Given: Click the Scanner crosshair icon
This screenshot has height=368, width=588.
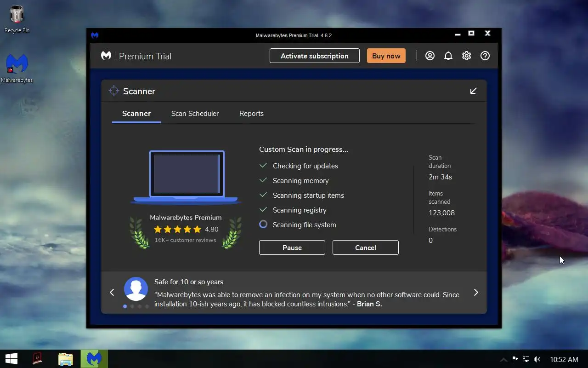Looking at the screenshot, I should (x=114, y=91).
